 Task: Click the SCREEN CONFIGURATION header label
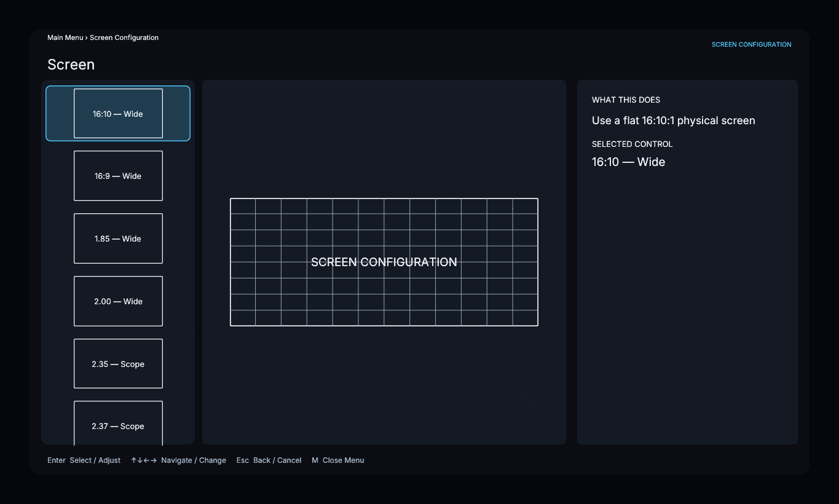[x=751, y=44]
